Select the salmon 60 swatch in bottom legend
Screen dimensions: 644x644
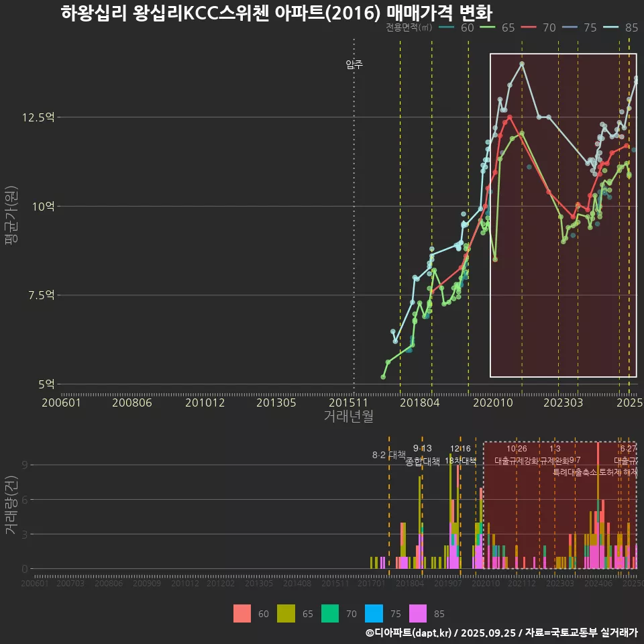242,613
